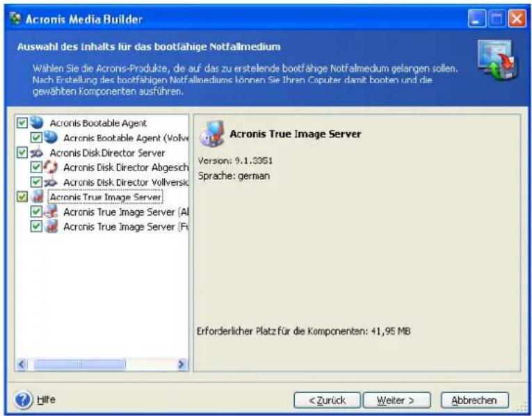This screenshot has height=416, width=532.
Task: Select the Acronis Disk Director Server row
Action: pyautogui.click(x=107, y=152)
